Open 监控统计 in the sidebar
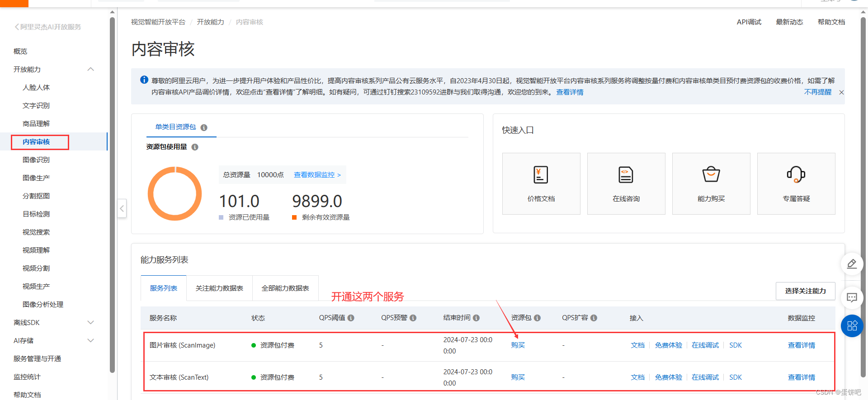The width and height of the screenshot is (868, 400). coord(27,376)
